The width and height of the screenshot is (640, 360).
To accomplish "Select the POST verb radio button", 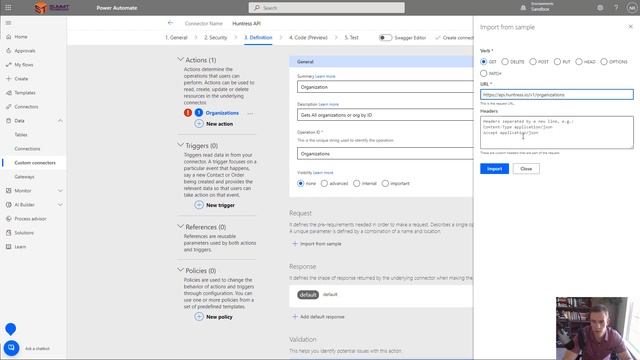I will click(533, 62).
